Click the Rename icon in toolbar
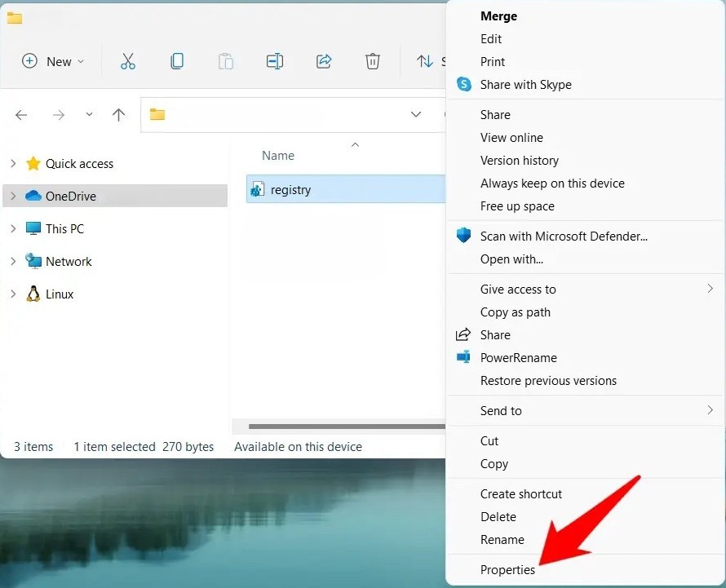The height and width of the screenshot is (588, 726). tap(275, 61)
